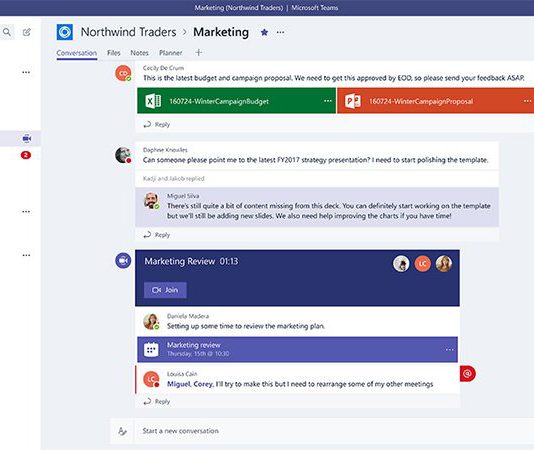Click the search magnifier icon
The height and width of the screenshot is (450, 534).
click(x=7, y=32)
